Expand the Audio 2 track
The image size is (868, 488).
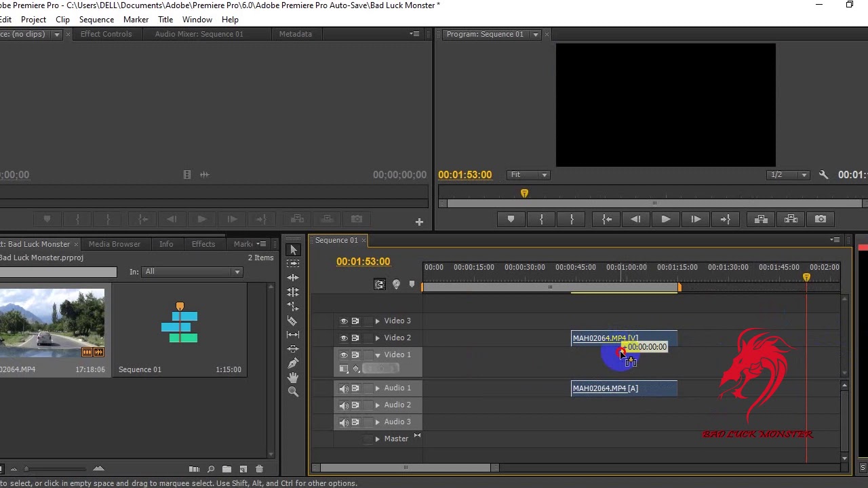click(x=378, y=405)
